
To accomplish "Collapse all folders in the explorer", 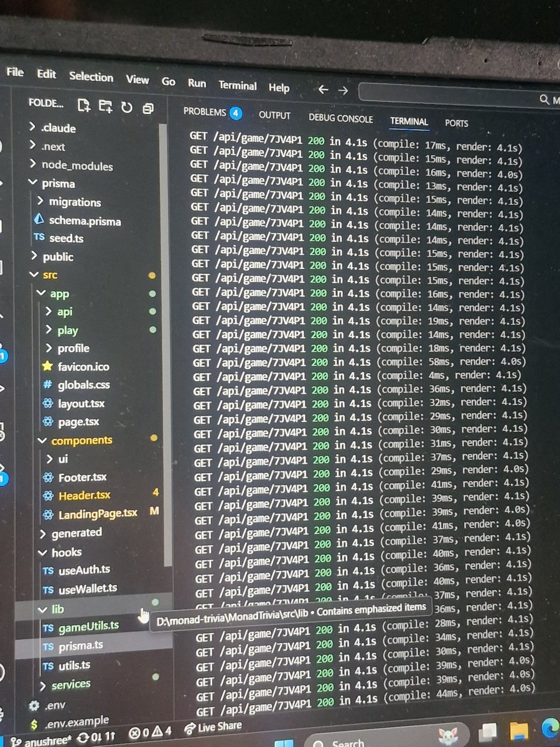I will [148, 108].
